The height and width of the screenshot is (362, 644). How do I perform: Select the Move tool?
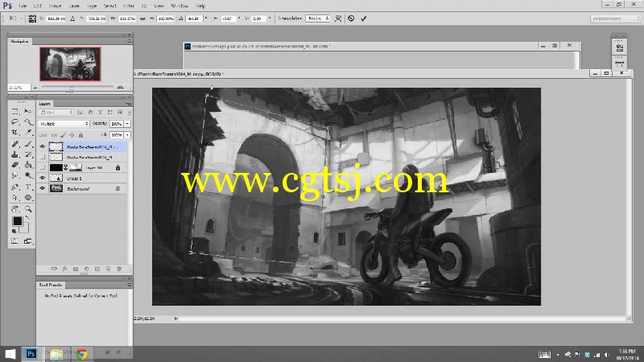click(28, 111)
